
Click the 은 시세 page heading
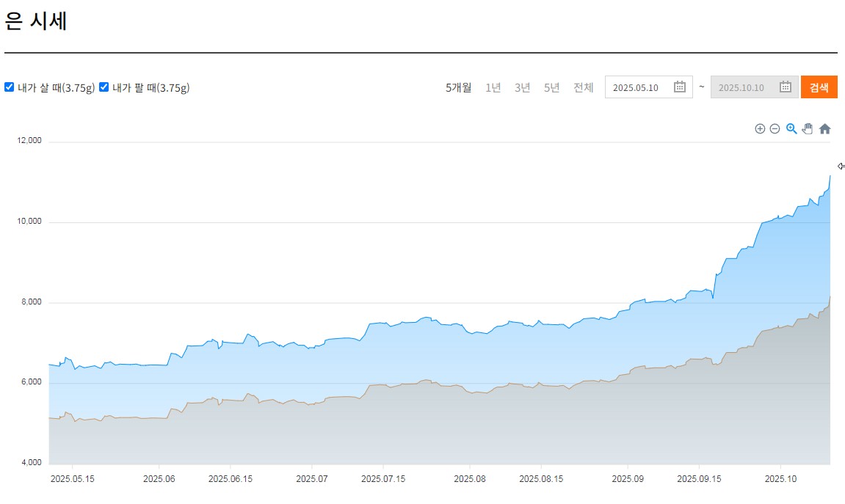click(36, 21)
